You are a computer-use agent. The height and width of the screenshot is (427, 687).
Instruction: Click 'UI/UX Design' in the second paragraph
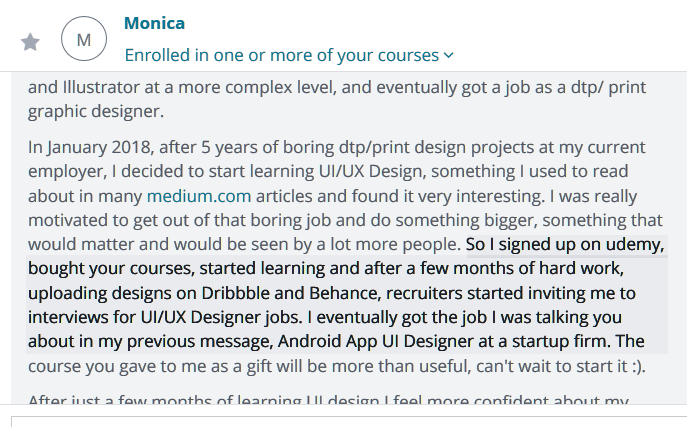click(372, 171)
